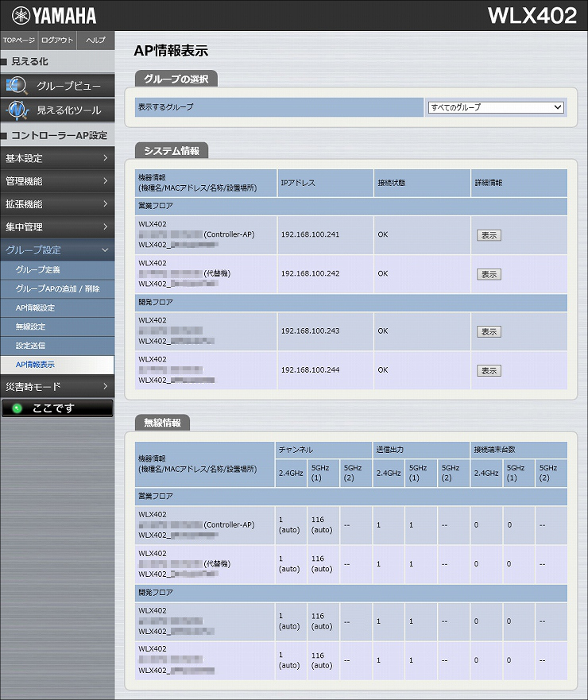Click グループビュー label in sidebar
The height and width of the screenshot is (700, 588).
click(x=69, y=86)
